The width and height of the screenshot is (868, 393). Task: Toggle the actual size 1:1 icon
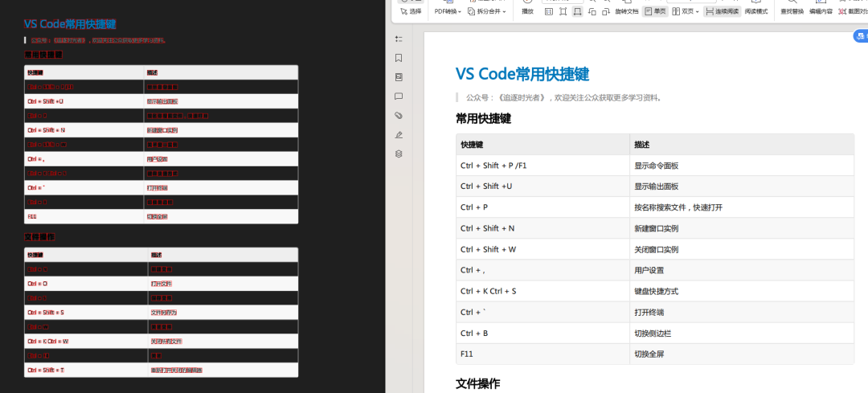click(x=549, y=11)
